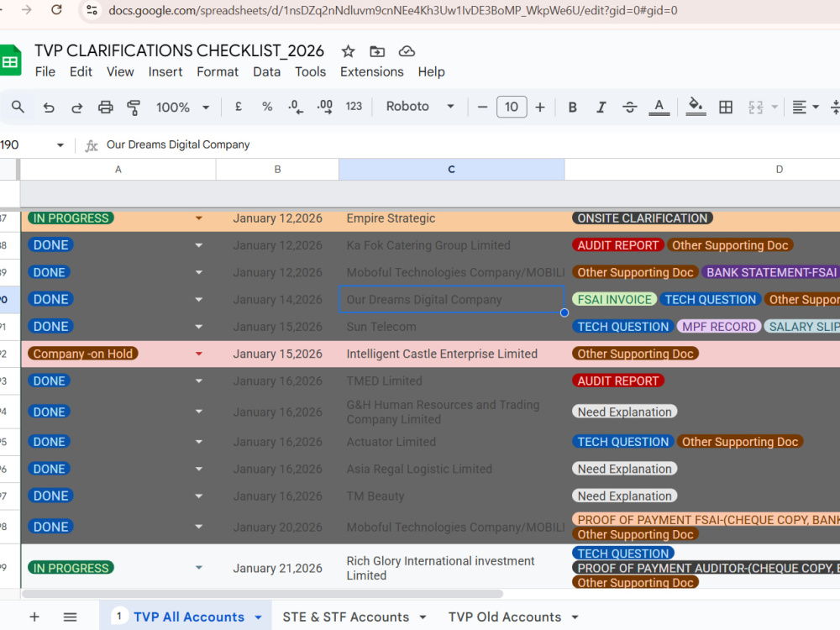840x630 pixels.
Task: Click the font size field showing 10
Action: (512, 107)
